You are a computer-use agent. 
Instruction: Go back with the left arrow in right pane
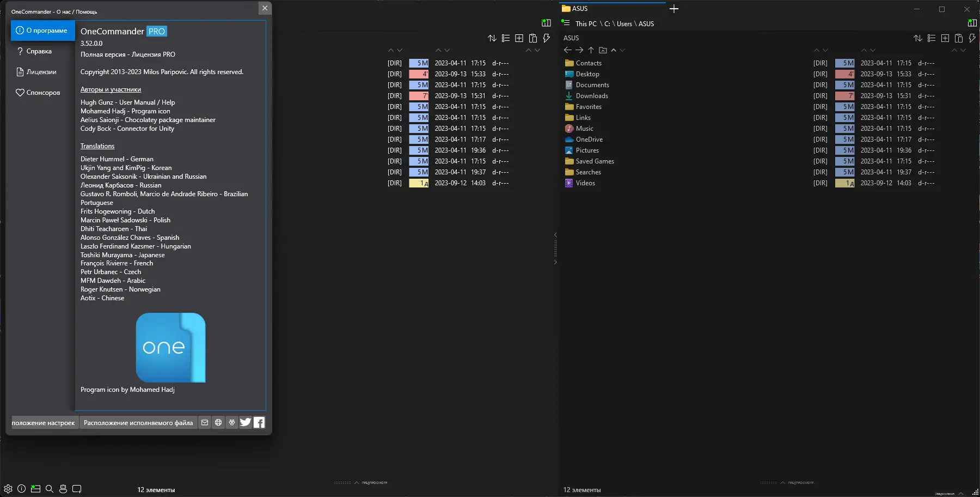pyautogui.click(x=568, y=50)
